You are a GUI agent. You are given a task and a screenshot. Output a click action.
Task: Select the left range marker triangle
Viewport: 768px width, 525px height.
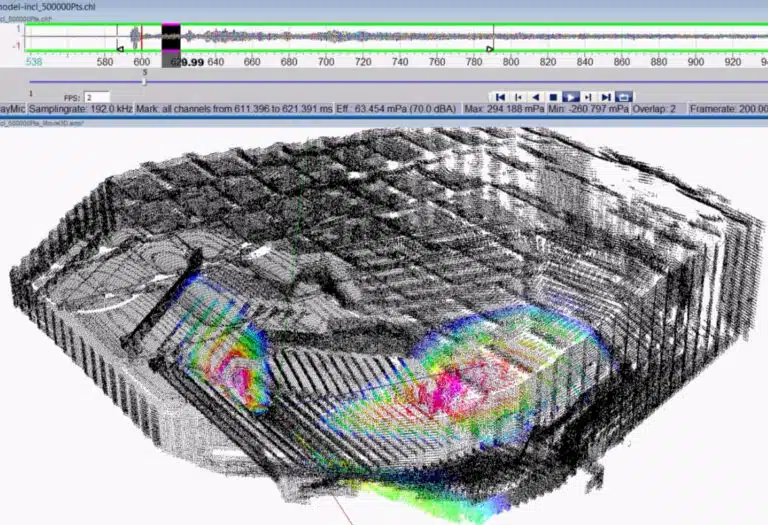click(120, 48)
